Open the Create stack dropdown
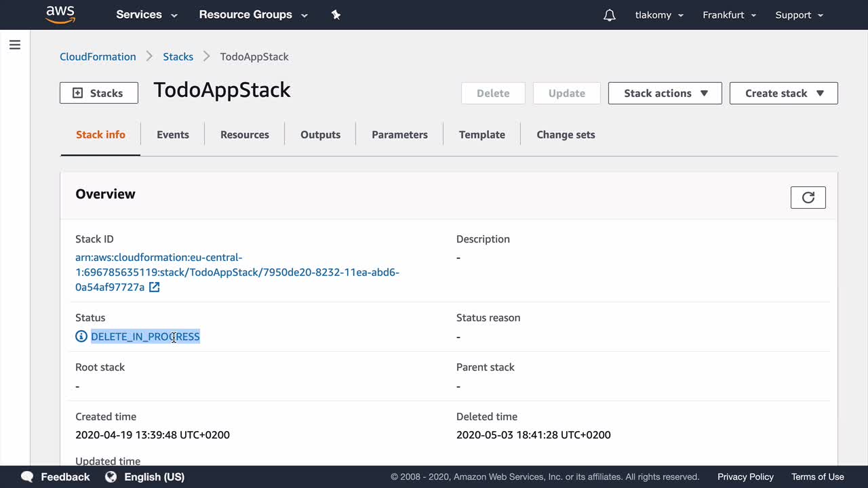The height and width of the screenshot is (488, 868). [x=783, y=94]
